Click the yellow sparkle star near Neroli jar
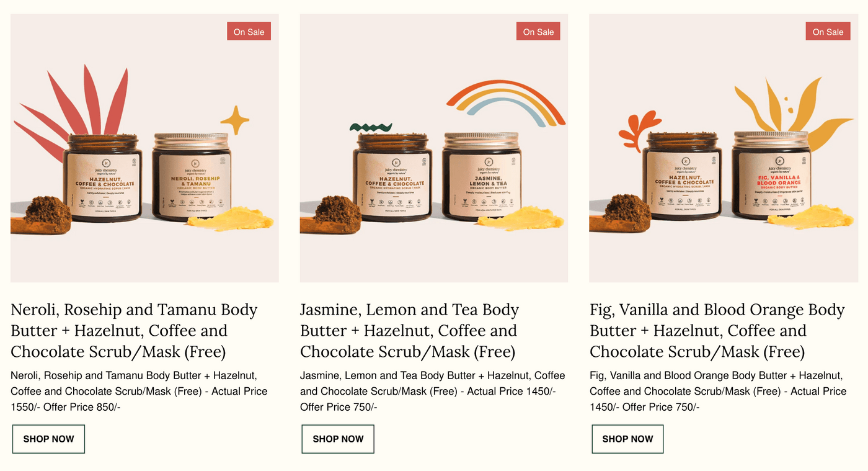This screenshot has height=471, width=868. pyautogui.click(x=235, y=120)
